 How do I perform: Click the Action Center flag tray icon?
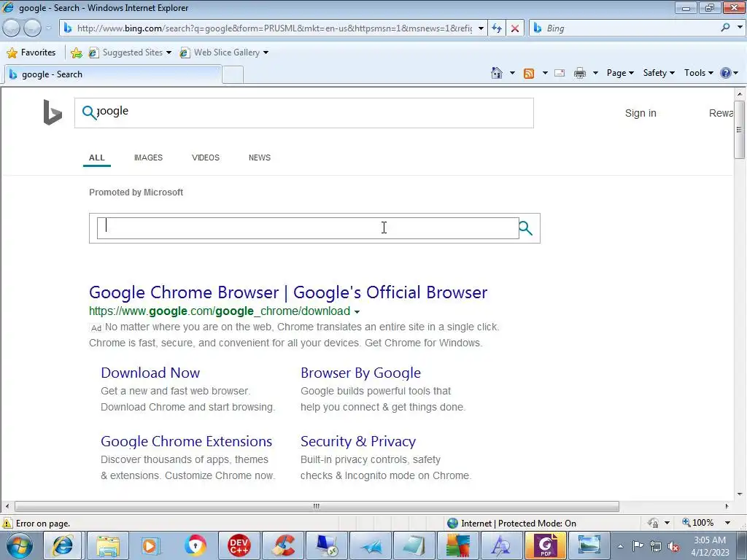click(638, 546)
